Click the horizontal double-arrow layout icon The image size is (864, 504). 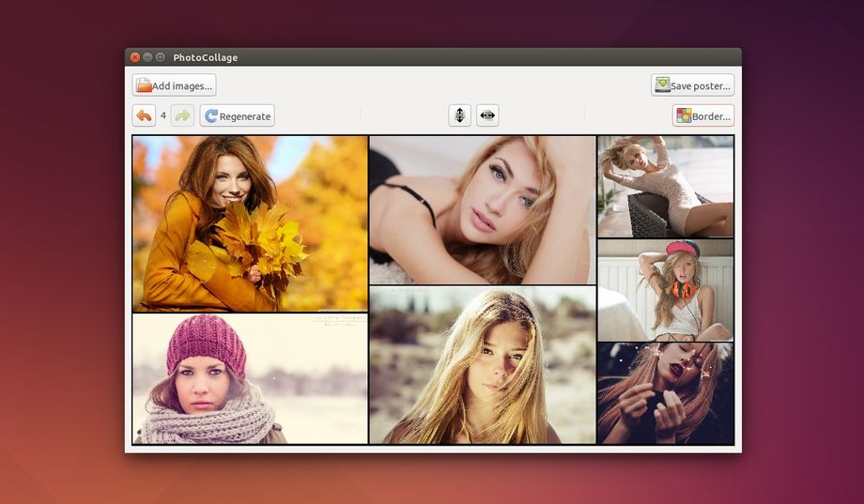[487, 115]
